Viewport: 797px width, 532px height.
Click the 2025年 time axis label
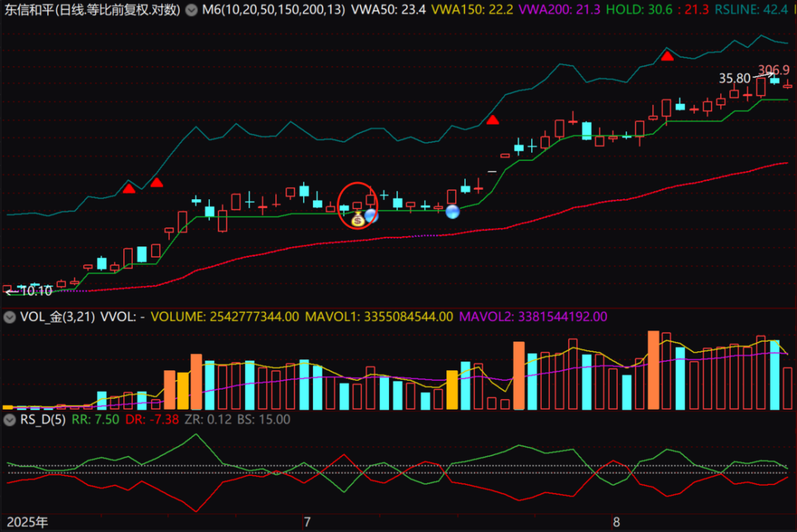tap(27, 522)
